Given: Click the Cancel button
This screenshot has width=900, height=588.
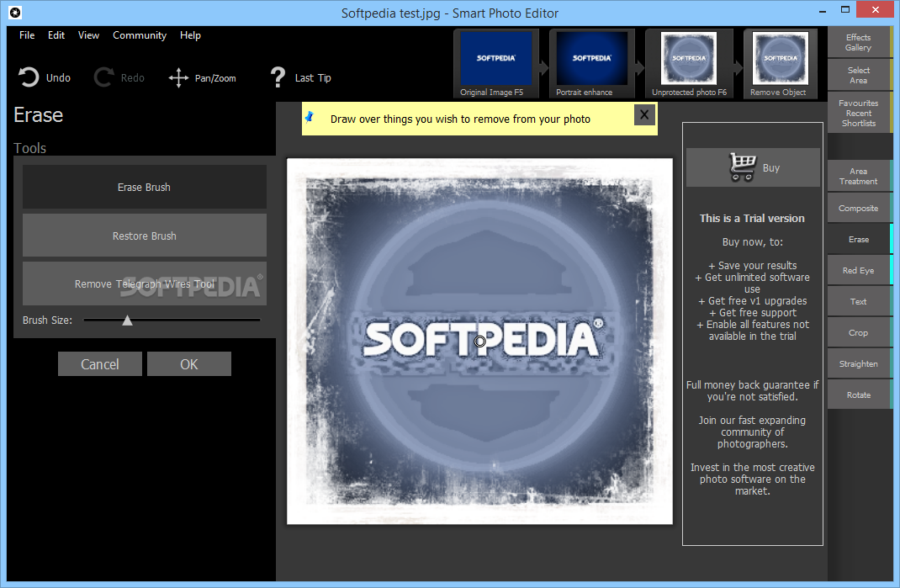Looking at the screenshot, I should [x=100, y=364].
